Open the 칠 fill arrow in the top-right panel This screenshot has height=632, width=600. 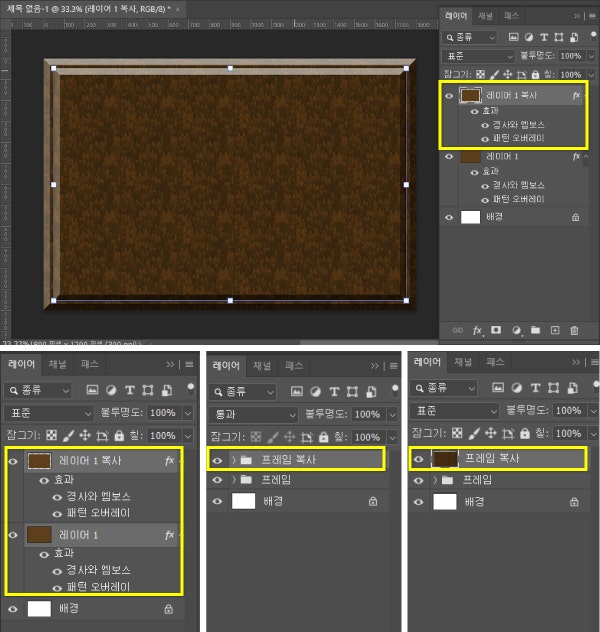pyautogui.click(x=591, y=75)
